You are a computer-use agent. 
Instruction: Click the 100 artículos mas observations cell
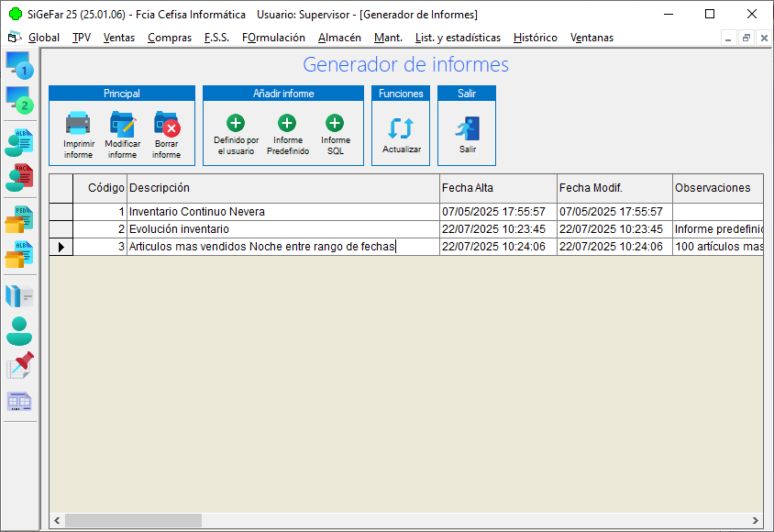(718, 246)
